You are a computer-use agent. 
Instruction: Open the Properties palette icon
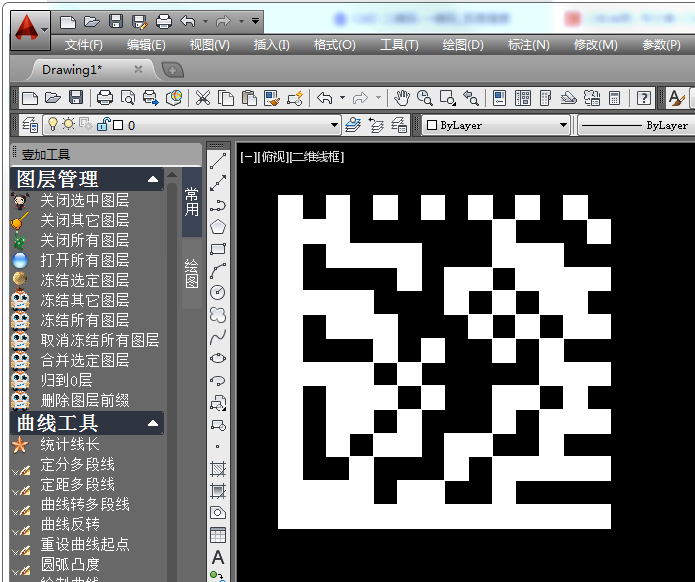tap(500, 98)
